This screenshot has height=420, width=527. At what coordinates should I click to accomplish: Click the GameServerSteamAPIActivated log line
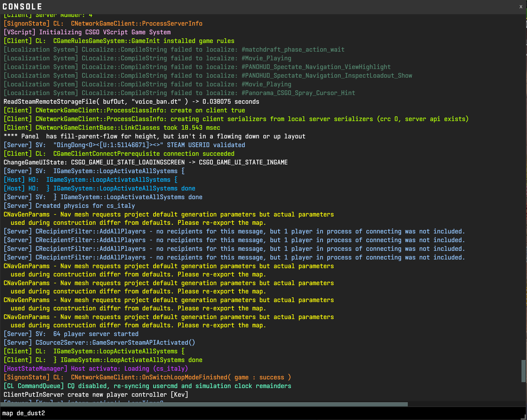pos(99,343)
